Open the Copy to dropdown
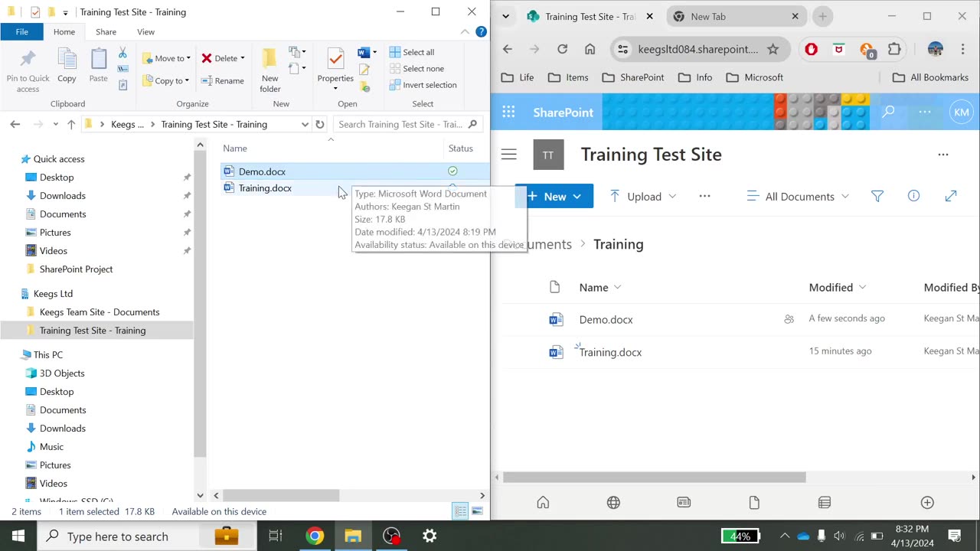Screen dimensions: 980x551 [166, 80]
